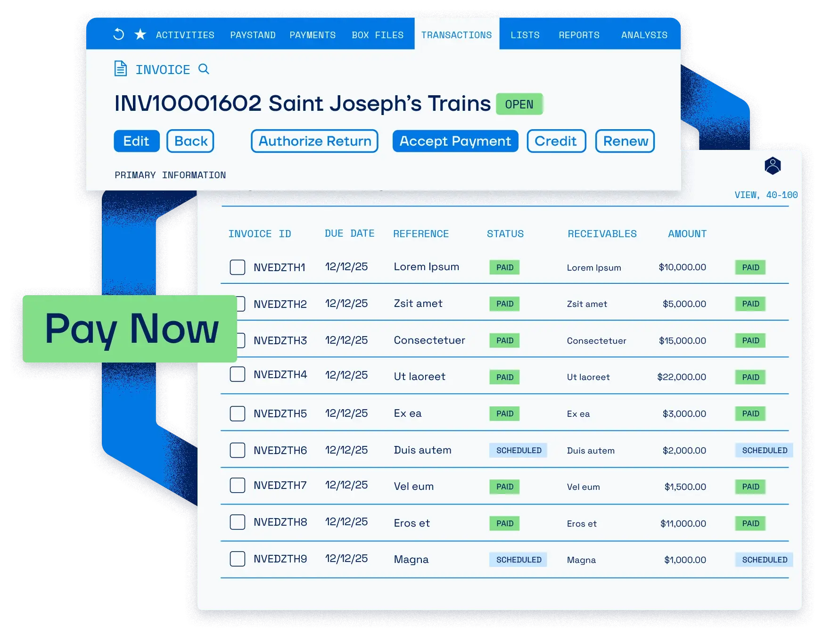This screenshot has height=644, width=831.
Task: Open the user profile hexagon icon
Action: pos(773,165)
